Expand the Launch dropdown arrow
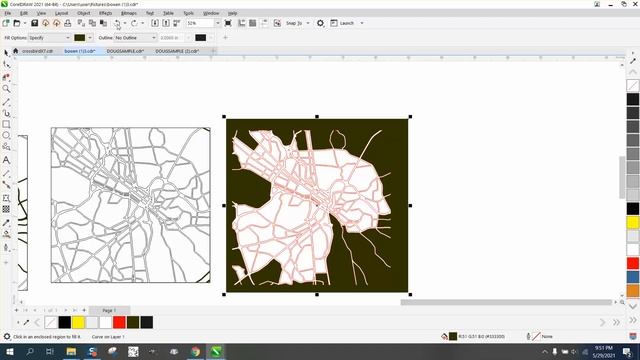The width and height of the screenshot is (640, 360). [362, 23]
